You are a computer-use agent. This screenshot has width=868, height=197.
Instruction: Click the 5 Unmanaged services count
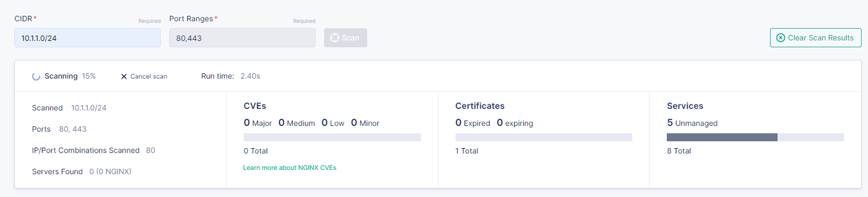[692, 123]
